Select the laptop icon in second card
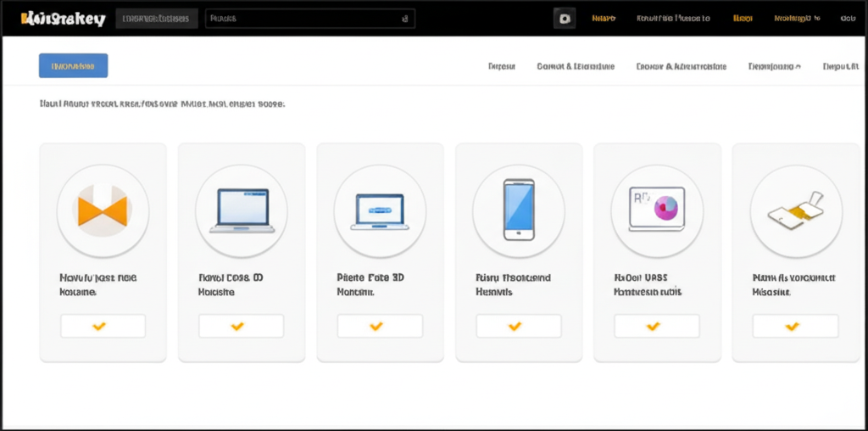The height and width of the screenshot is (431, 868). click(x=242, y=210)
